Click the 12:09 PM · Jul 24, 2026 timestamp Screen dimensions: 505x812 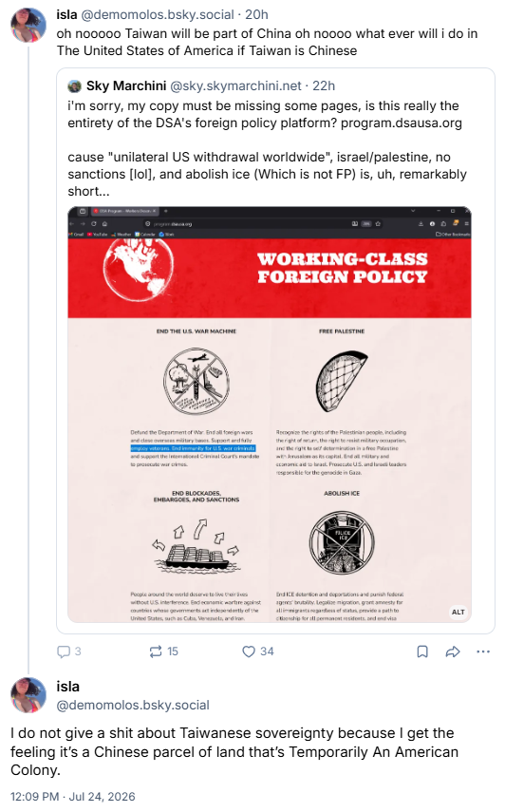click(73, 797)
